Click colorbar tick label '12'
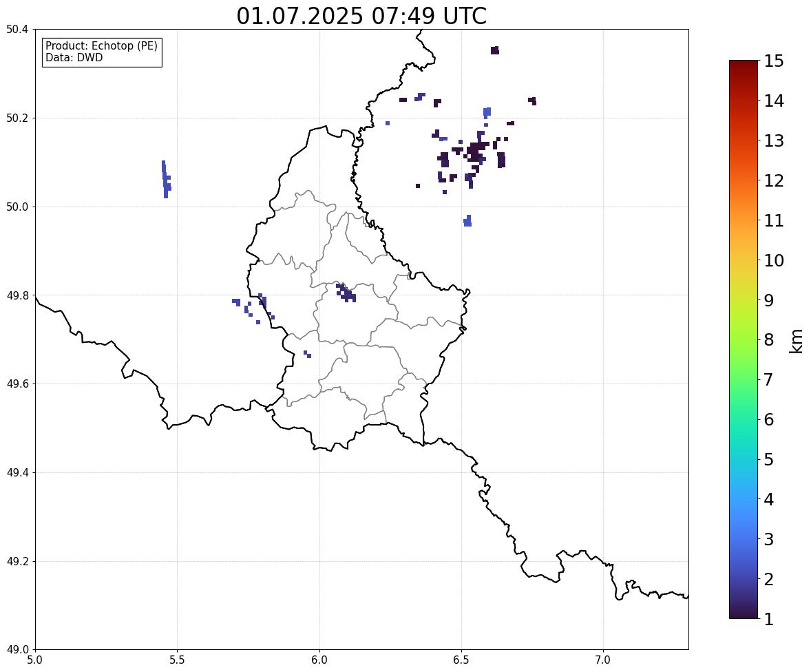The height and width of the screenshot is (672, 811). [x=774, y=180]
